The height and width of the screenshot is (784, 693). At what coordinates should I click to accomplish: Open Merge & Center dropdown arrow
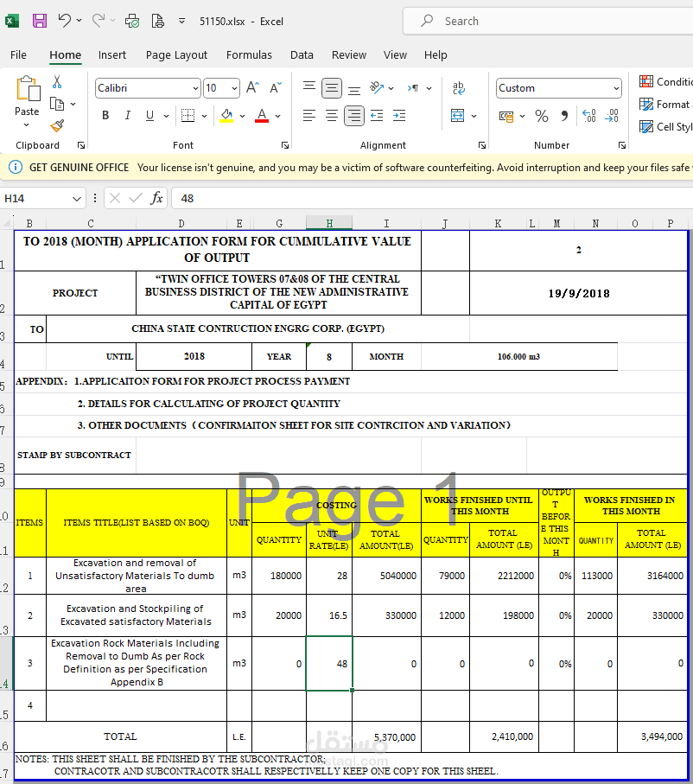coord(474,116)
